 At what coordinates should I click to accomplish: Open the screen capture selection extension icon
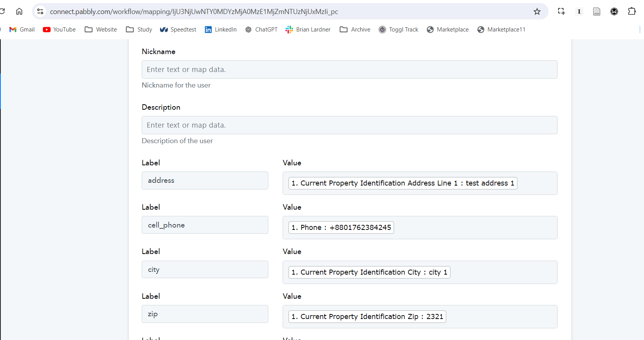tap(561, 11)
